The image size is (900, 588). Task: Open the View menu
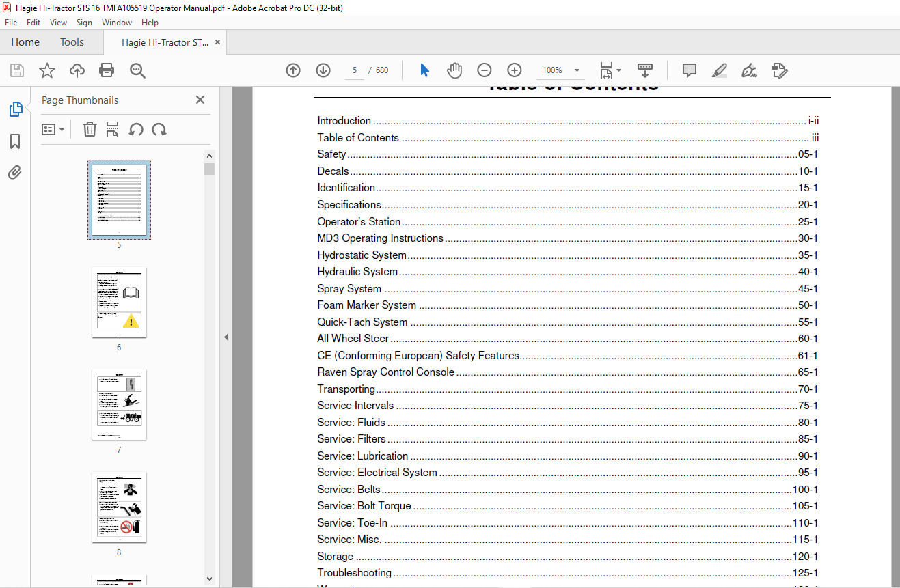(x=58, y=23)
